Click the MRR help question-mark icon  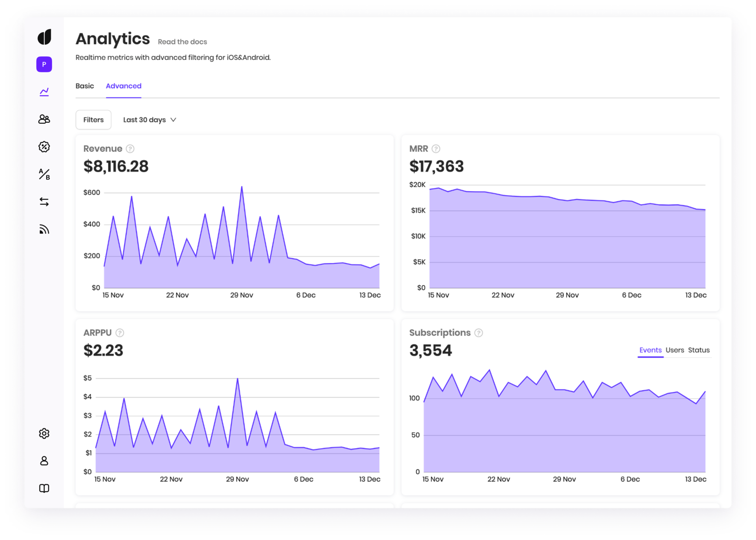436,148
